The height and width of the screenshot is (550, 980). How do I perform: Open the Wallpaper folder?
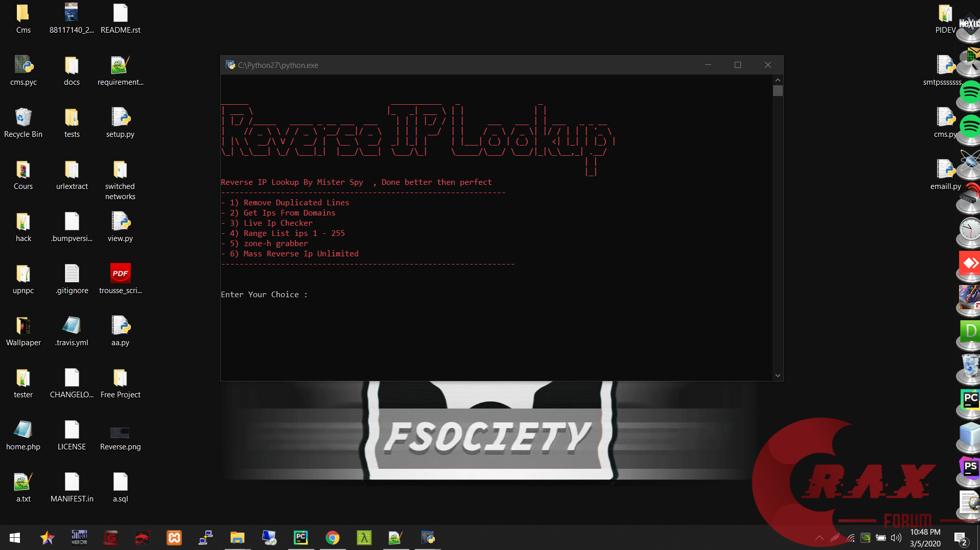[23, 331]
